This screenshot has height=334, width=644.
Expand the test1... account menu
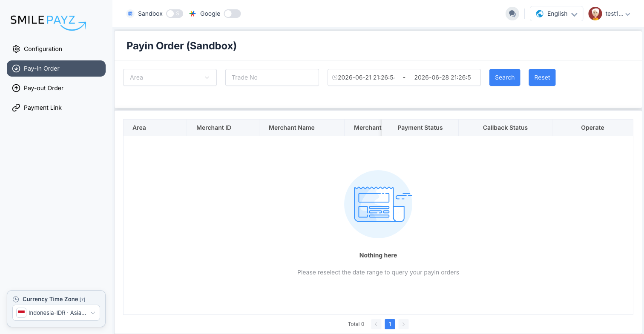click(609, 14)
